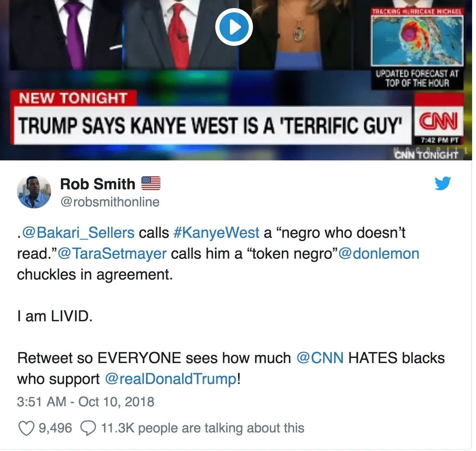Open replies via speech bubble icon
Viewport: 476px width, 451px height.
(x=88, y=428)
